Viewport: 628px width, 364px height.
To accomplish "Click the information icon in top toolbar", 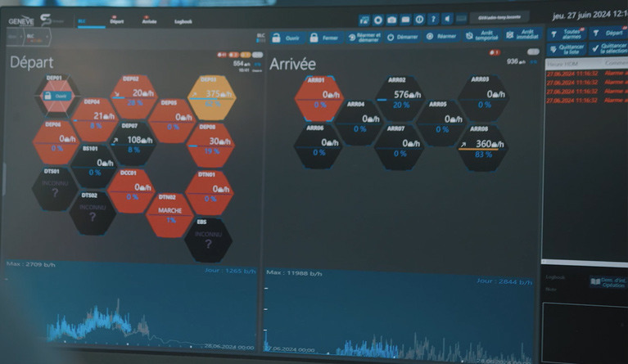I will (419, 19).
